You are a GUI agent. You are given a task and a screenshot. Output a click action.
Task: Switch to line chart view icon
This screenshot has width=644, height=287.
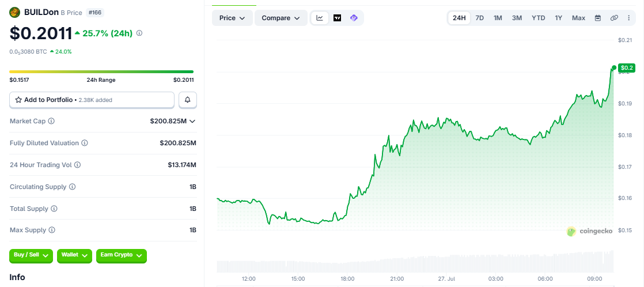pos(320,18)
